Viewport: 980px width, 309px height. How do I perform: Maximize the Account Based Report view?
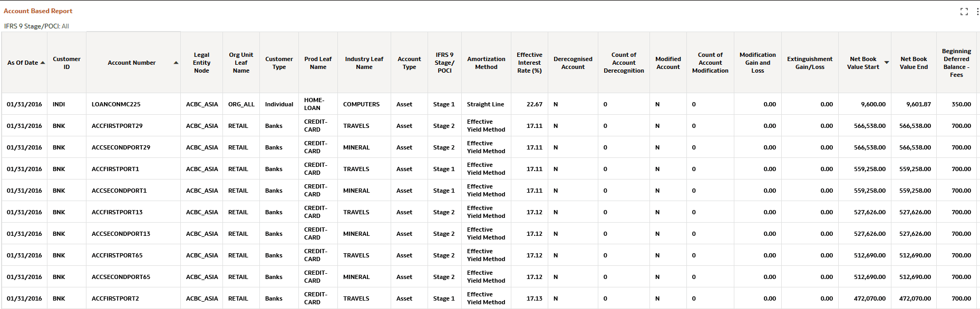[x=964, y=12]
